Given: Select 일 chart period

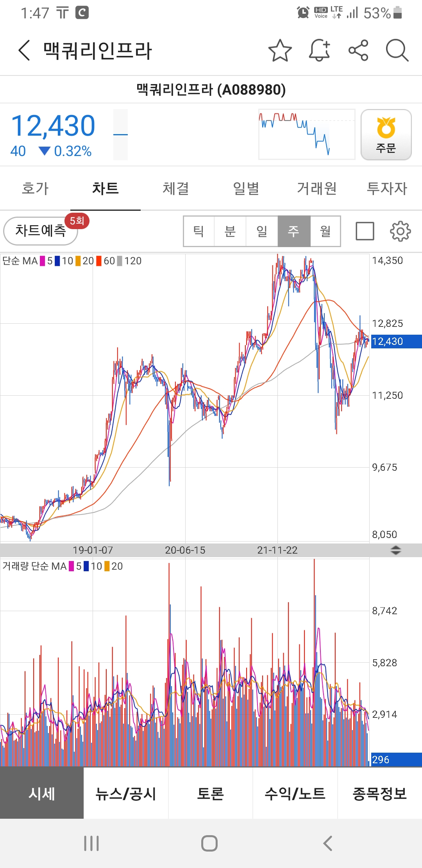Looking at the screenshot, I should [262, 231].
